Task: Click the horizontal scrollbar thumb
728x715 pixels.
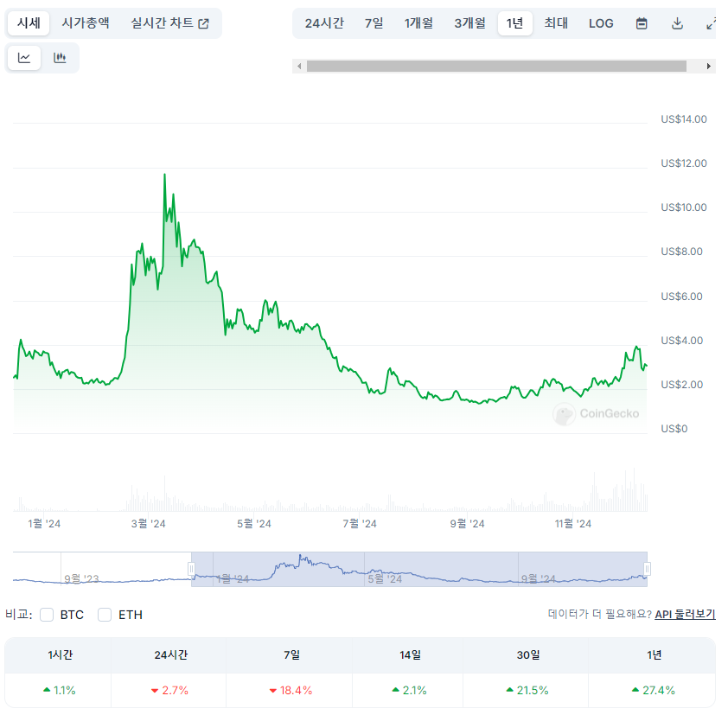Action: coord(496,67)
